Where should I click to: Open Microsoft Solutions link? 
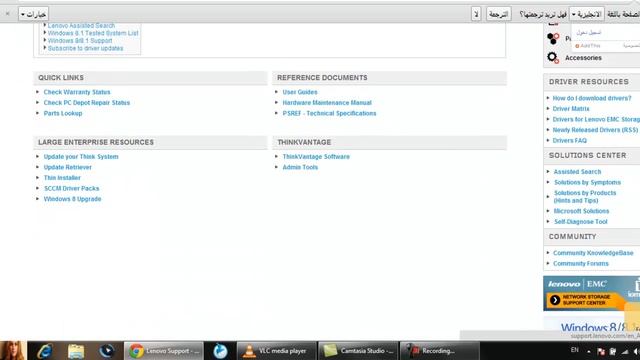(581, 211)
